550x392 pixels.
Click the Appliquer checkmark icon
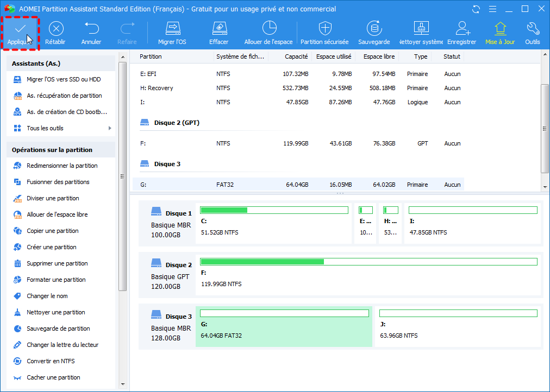coord(20,28)
